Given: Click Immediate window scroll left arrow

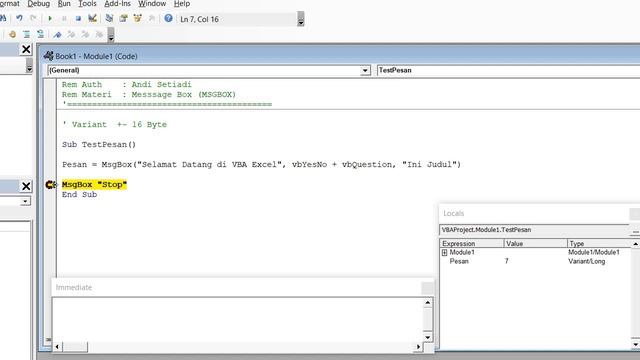Looking at the screenshot, I should 57,347.
